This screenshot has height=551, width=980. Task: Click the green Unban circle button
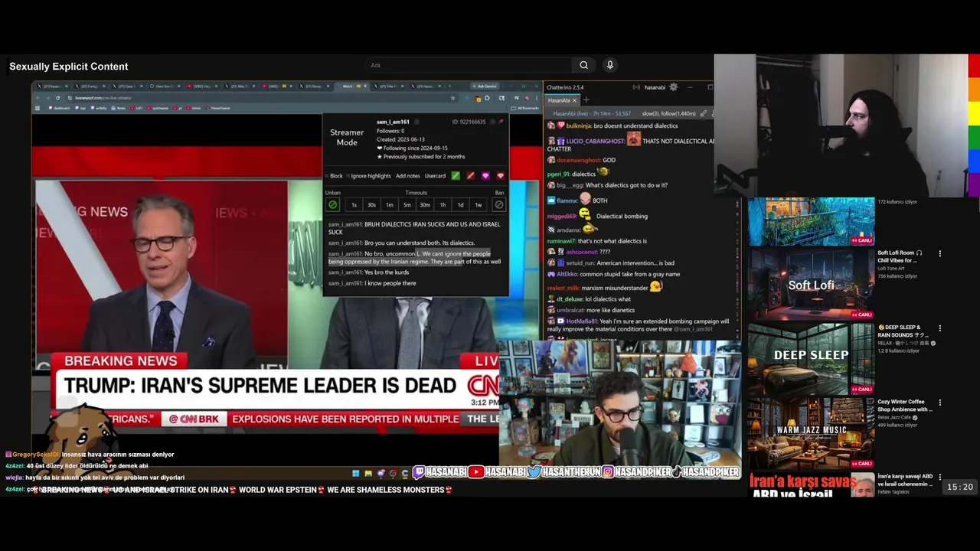tap(332, 204)
